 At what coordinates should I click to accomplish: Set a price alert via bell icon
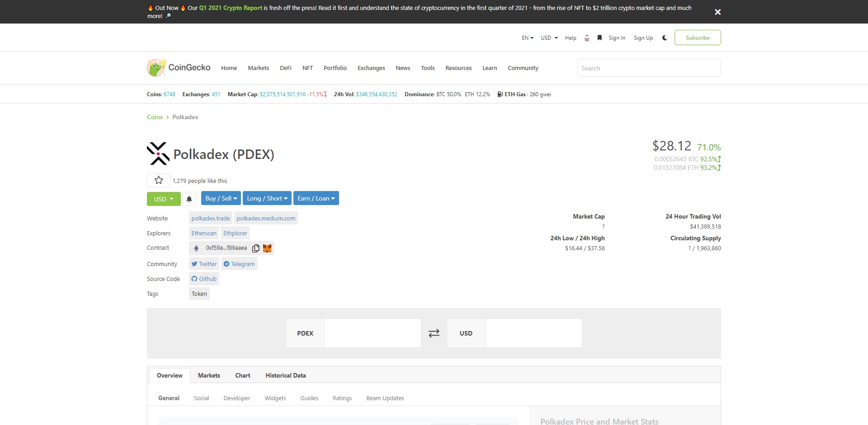pyautogui.click(x=189, y=198)
